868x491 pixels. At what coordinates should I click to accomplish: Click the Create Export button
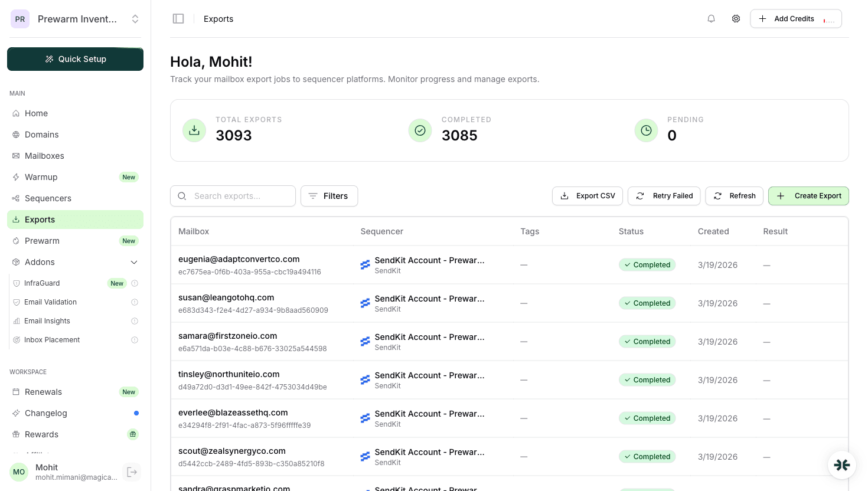(x=808, y=195)
